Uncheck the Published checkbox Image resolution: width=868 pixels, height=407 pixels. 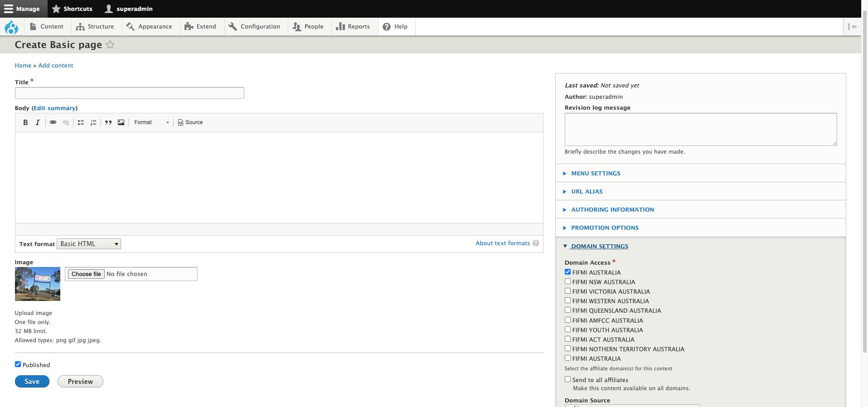[x=18, y=364]
